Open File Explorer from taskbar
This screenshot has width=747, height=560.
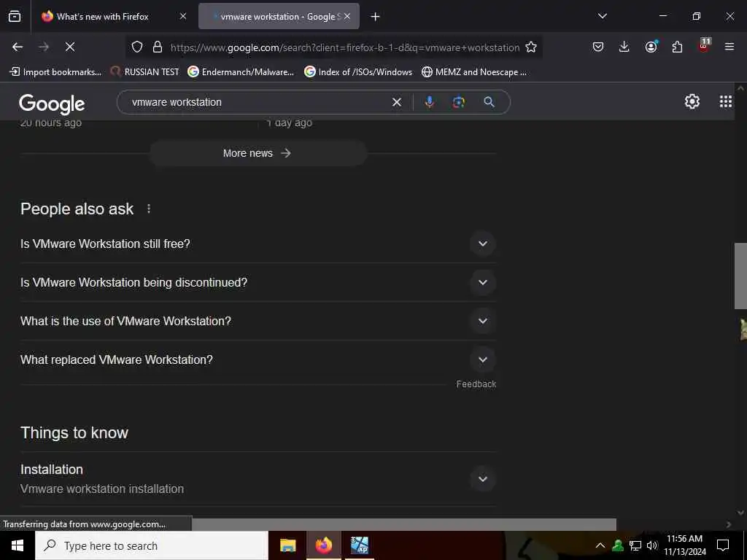click(x=287, y=545)
